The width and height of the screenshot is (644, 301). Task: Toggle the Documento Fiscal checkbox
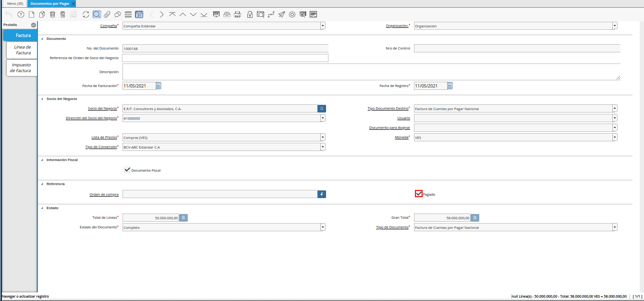pos(127,170)
